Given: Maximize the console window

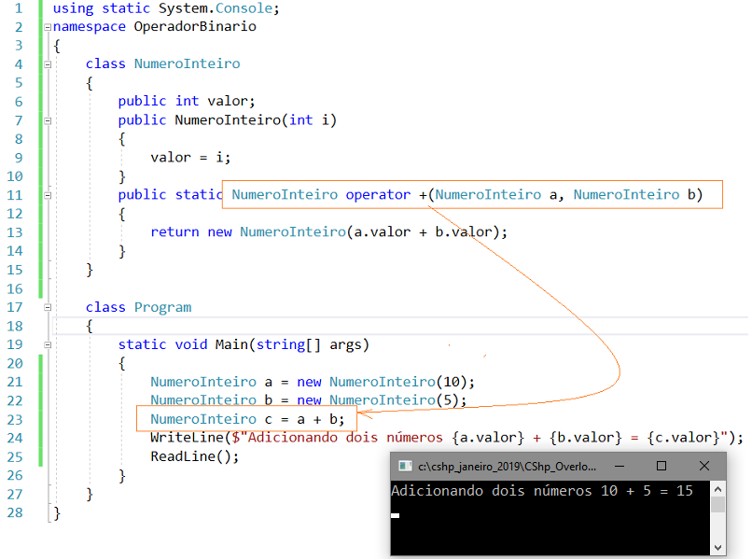Looking at the screenshot, I should (661, 466).
